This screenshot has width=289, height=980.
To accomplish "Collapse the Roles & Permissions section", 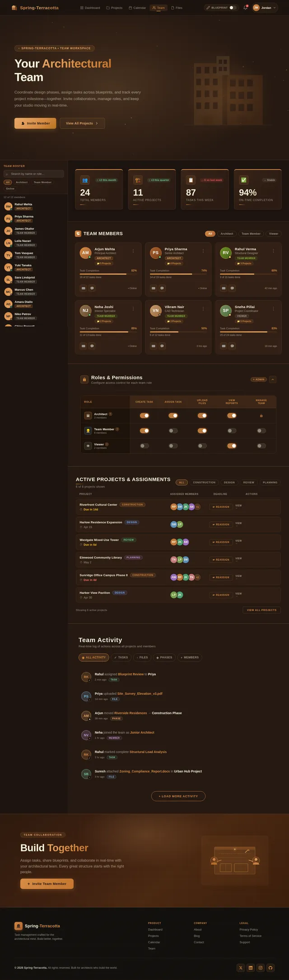I will [273, 380].
